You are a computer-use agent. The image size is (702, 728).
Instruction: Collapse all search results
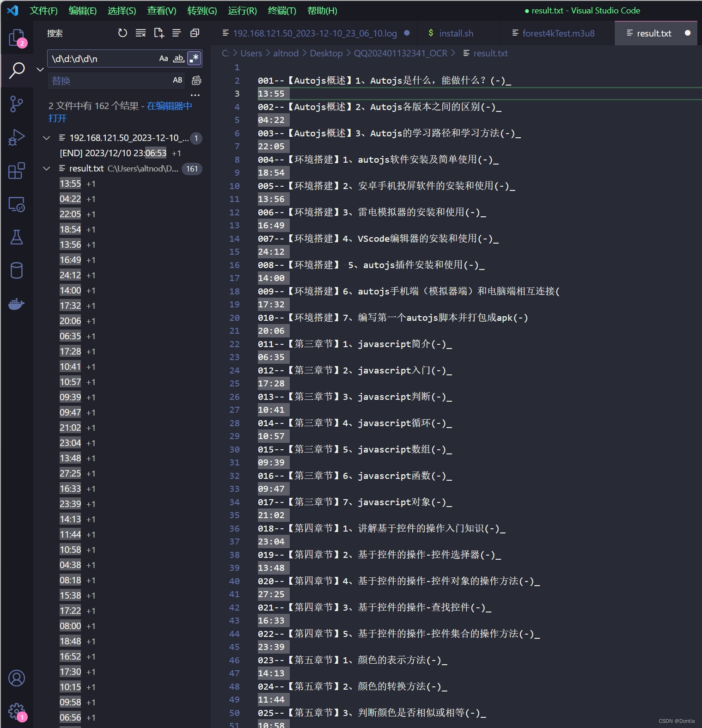pyautogui.click(x=195, y=33)
